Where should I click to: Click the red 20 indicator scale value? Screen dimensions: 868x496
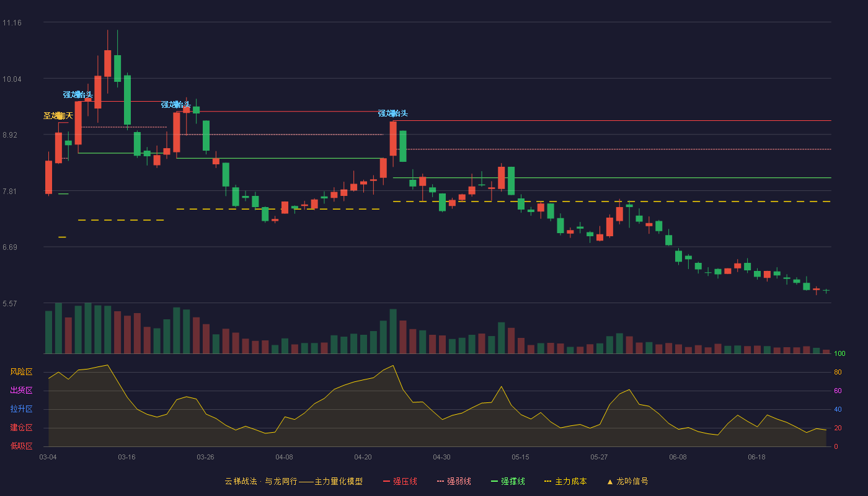pyautogui.click(x=838, y=428)
